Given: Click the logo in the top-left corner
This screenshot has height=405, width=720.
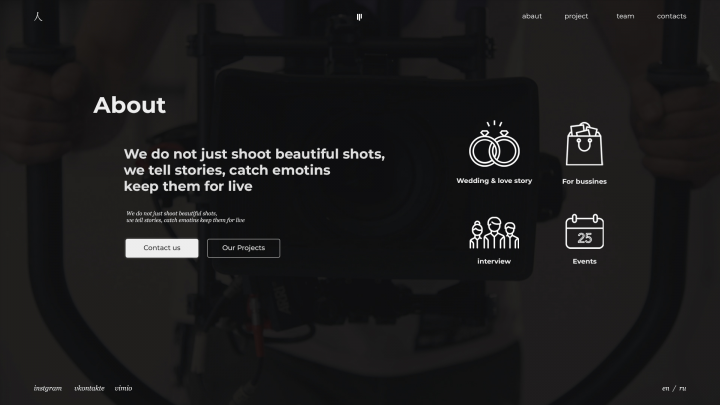Looking at the screenshot, I should [38, 17].
